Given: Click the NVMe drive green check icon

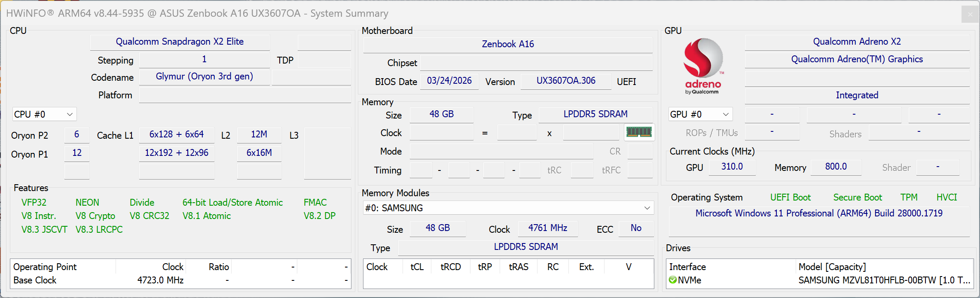Looking at the screenshot, I should coord(673,280).
